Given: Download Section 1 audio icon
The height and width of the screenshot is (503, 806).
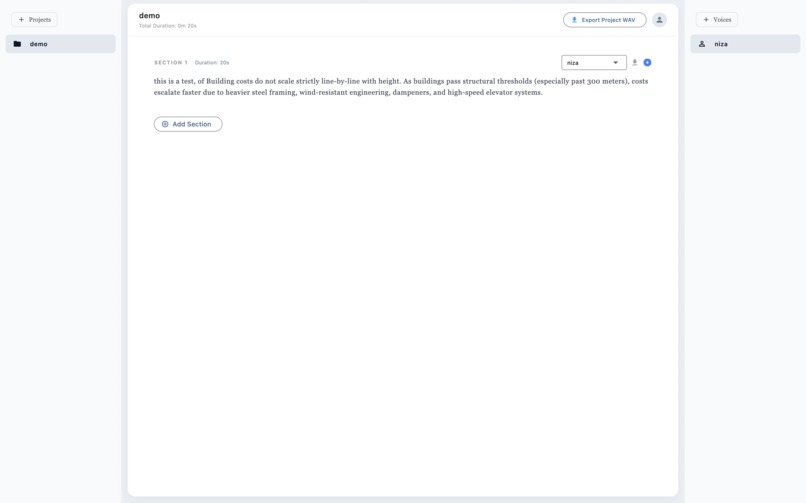Looking at the screenshot, I should 634,62.
